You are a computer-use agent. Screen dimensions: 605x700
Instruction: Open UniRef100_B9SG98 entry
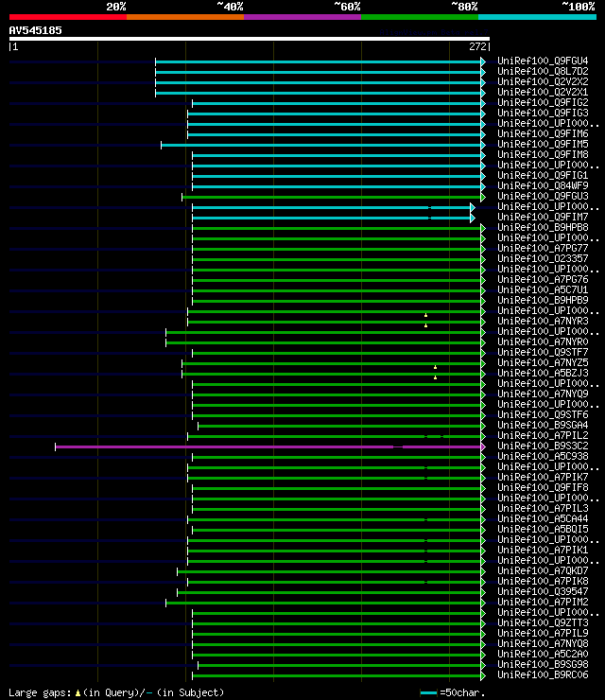[x=543, y=665]
